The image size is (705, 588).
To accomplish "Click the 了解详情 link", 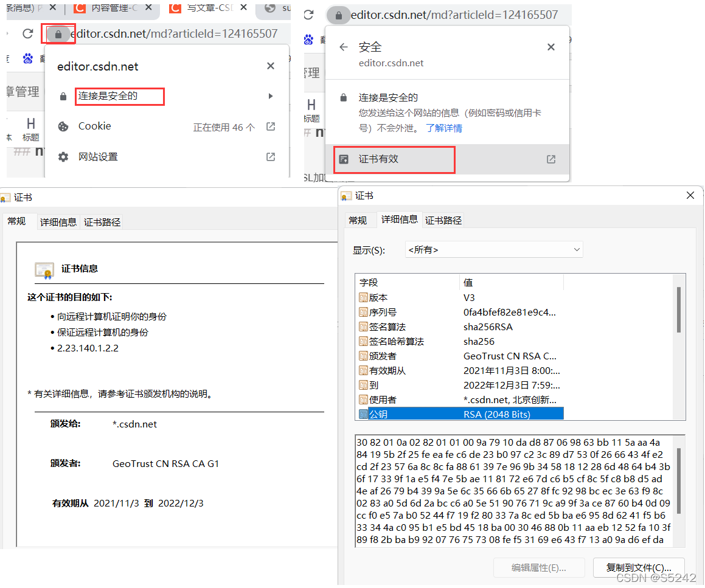I will pyautogui.click(x=444, y=128).
